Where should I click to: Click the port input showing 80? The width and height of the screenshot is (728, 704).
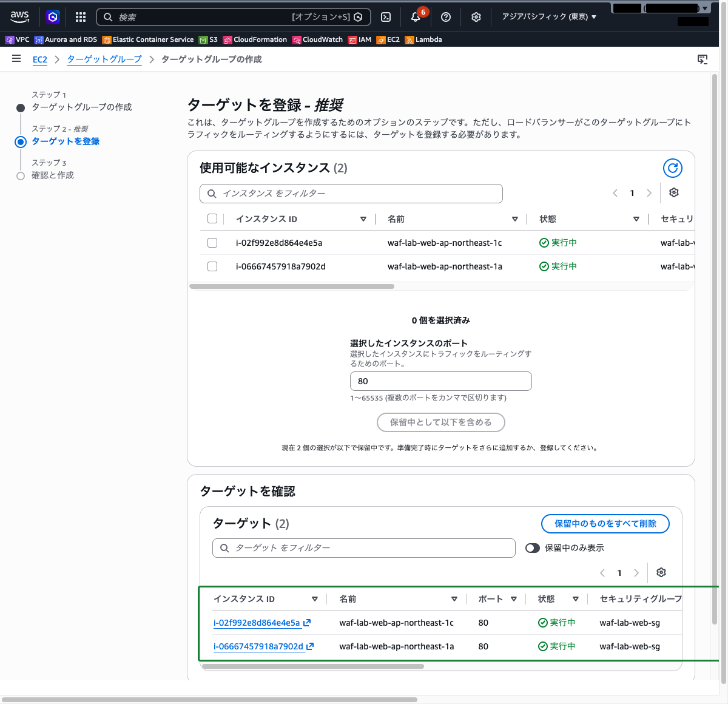click(441, 381)
